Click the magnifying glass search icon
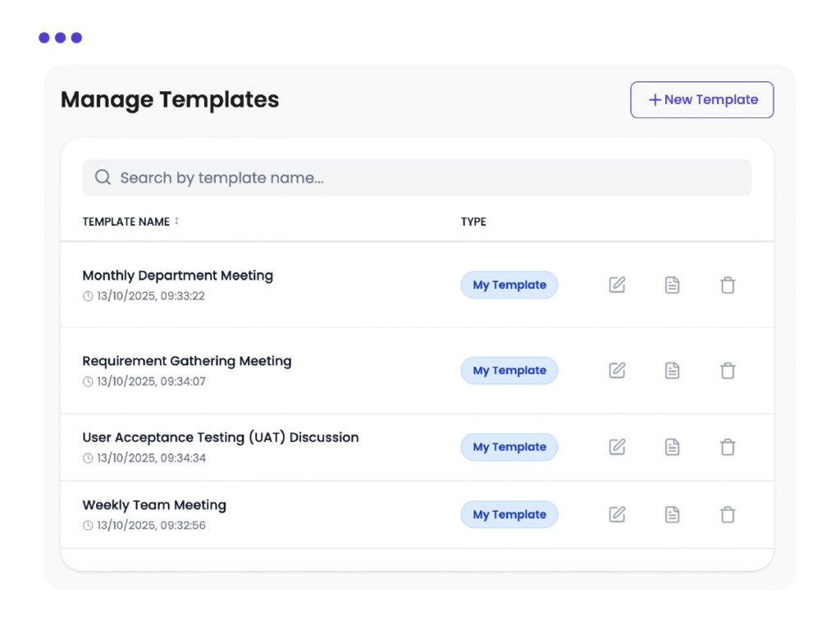Viewport: 840px width, 630px height. click(x=103, y=178)
